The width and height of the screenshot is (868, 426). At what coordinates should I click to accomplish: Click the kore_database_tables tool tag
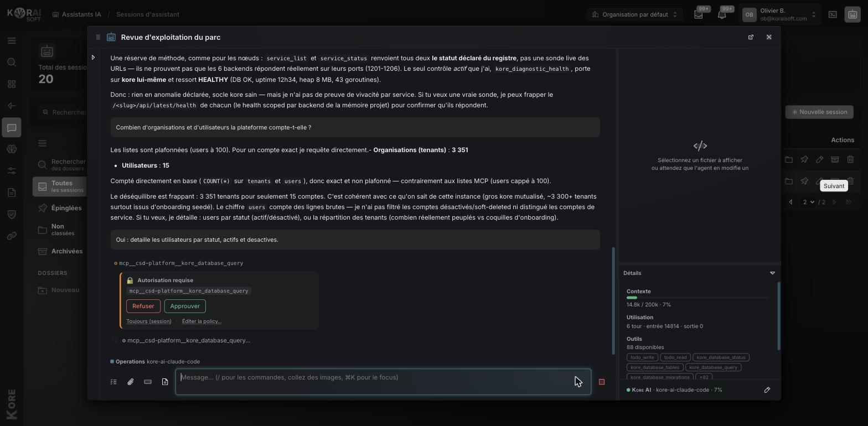[655, 367]
